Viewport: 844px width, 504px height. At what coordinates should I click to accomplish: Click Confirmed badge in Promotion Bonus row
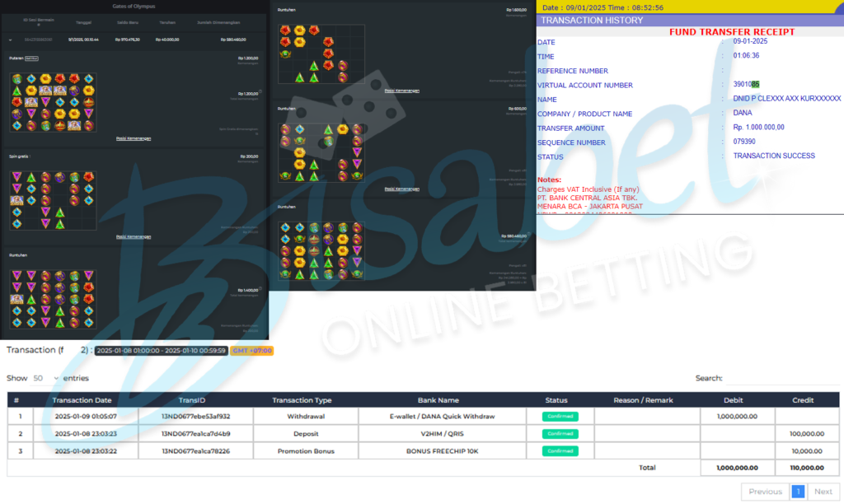pos(560,450)
